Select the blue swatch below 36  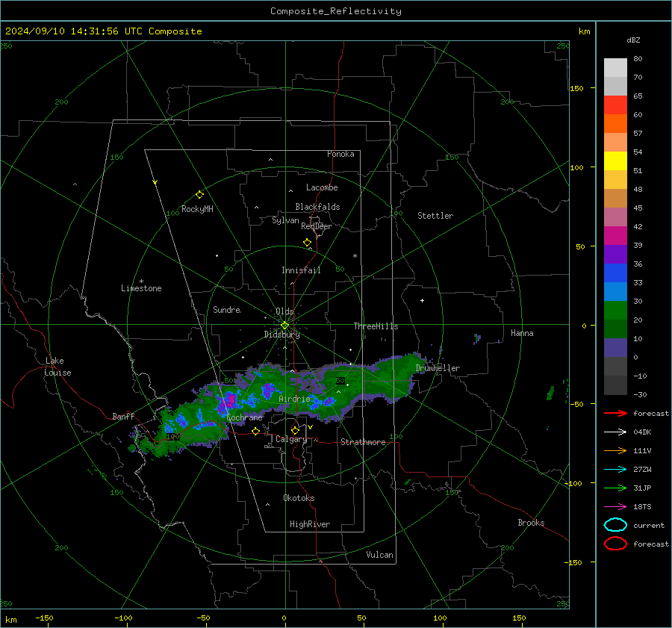point(615,273)
